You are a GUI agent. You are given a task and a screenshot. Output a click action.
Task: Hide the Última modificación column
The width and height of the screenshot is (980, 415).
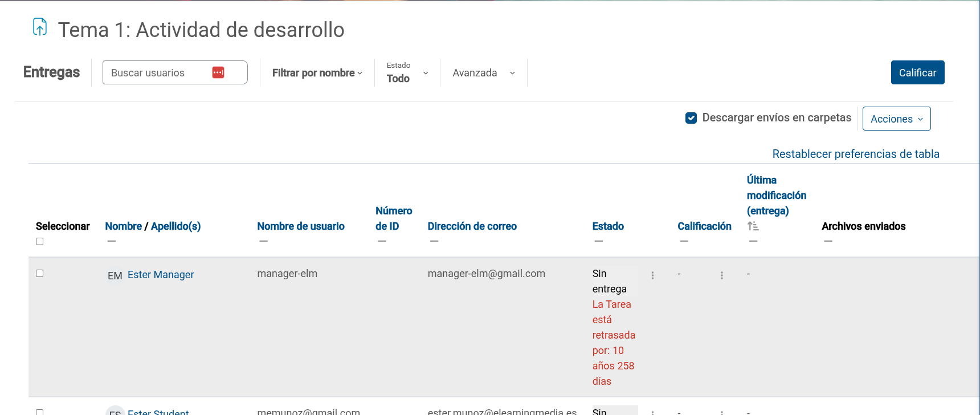(x=753, y=241)
